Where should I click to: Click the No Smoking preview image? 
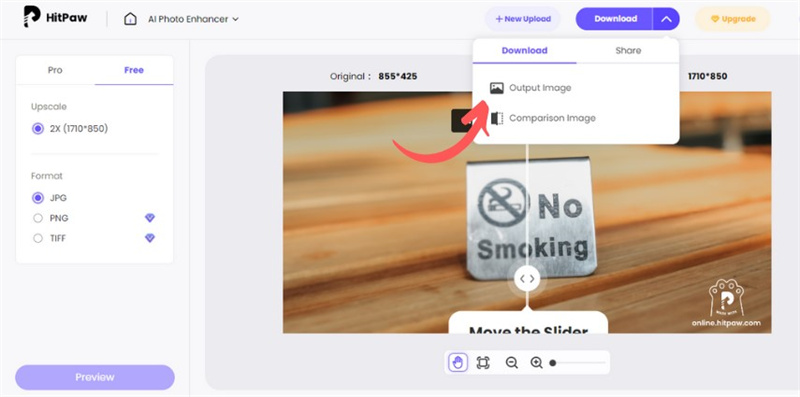click(x=527, y=212)
